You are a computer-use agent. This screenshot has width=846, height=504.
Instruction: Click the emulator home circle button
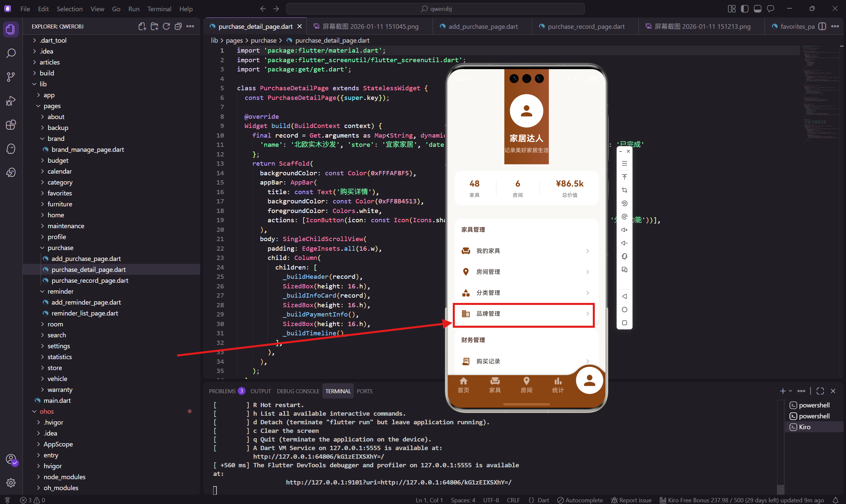(x=624, y=310)
